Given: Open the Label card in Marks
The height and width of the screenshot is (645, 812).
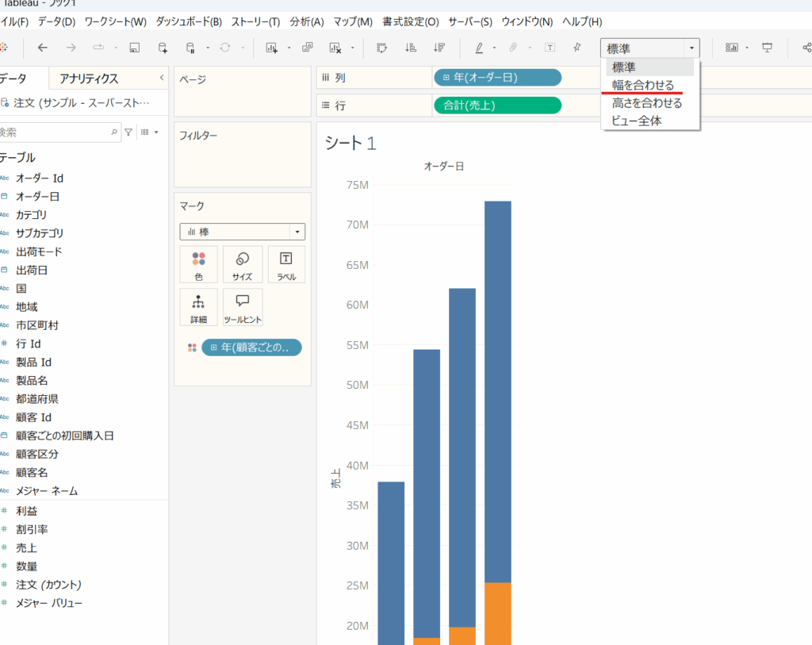Looking at the screenshot, I should tap(286, 264).
